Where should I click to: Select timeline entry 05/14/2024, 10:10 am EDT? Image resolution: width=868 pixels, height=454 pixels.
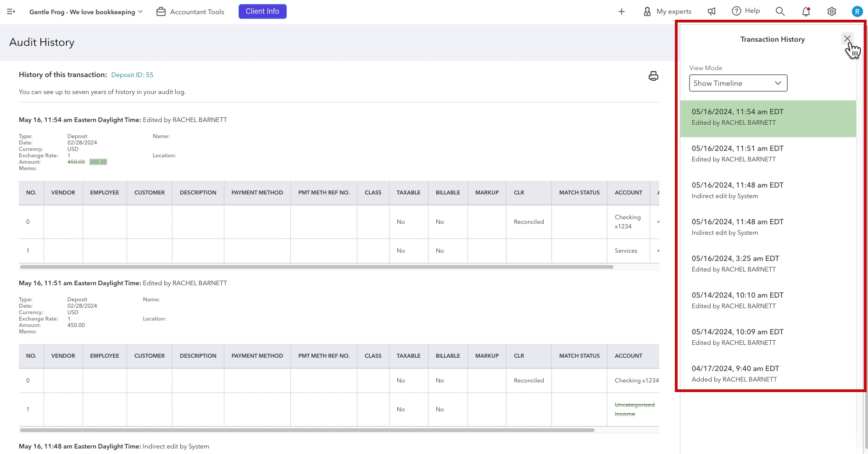pos(768,302)
